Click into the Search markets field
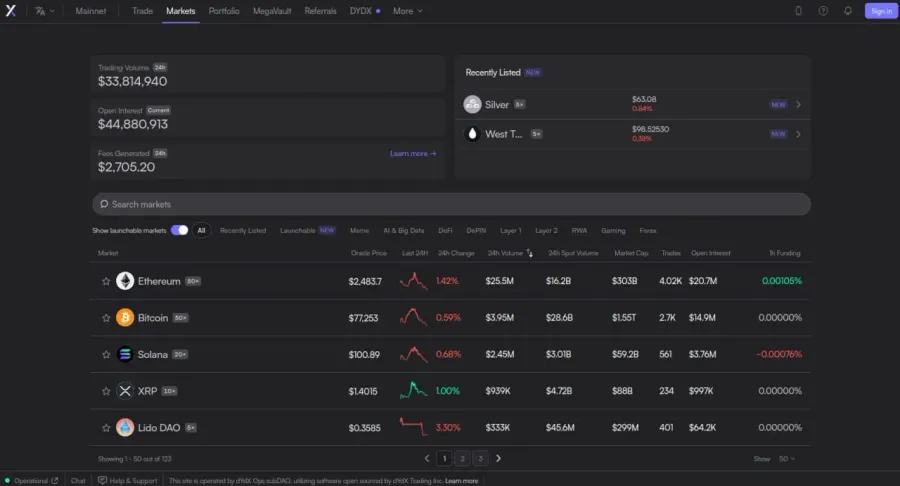 451,204
